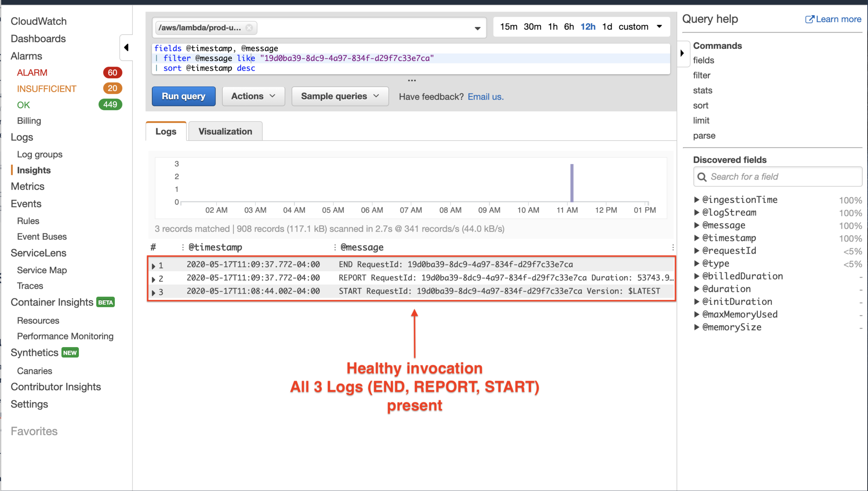Clear the selected log group using the X icon

click(249, 28)
